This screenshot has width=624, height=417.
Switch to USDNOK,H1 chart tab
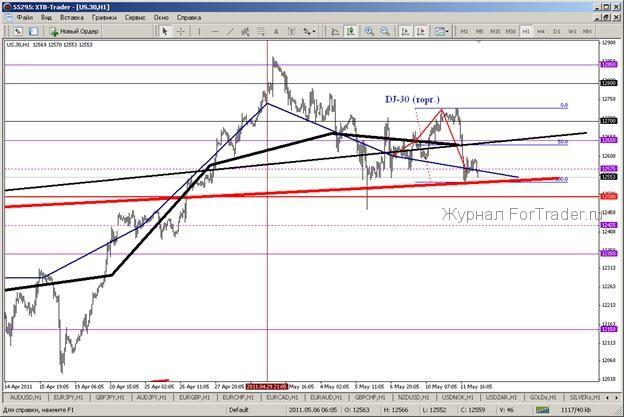click(458, 397)
